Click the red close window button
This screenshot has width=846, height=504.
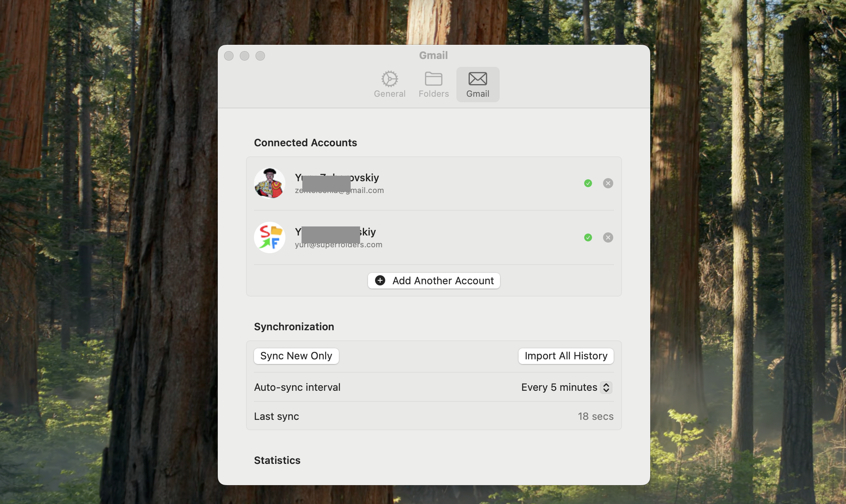(229, 56)
